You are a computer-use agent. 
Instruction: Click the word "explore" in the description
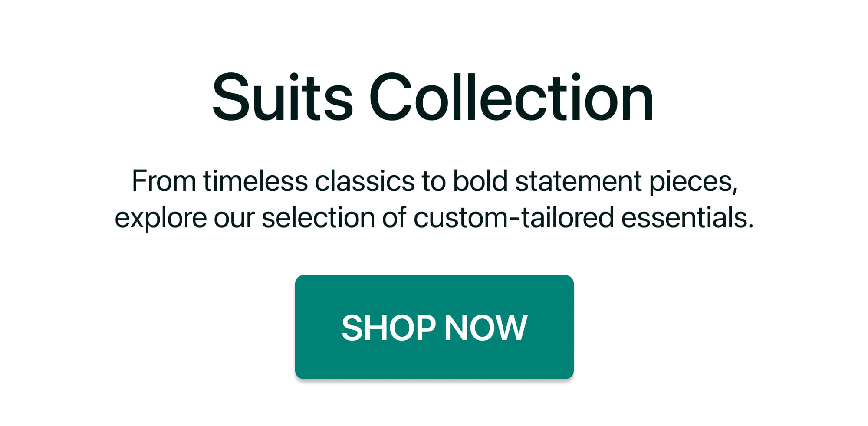[161, 218]
